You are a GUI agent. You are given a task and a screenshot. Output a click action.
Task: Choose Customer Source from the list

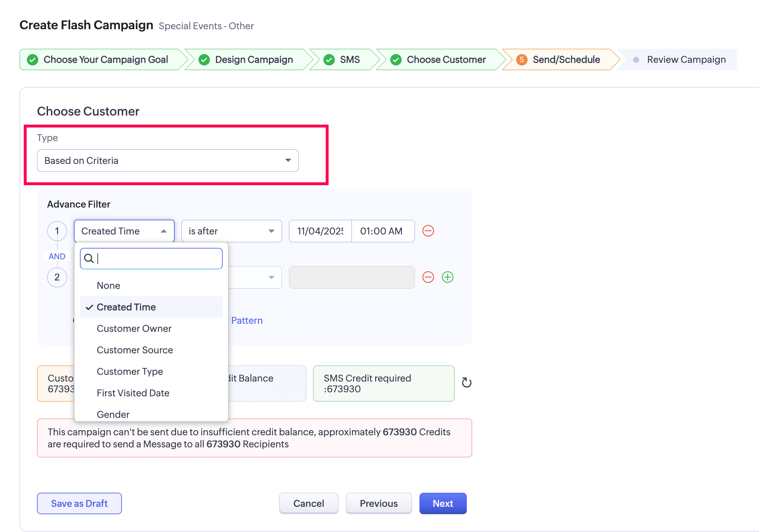tap(151, 350)
